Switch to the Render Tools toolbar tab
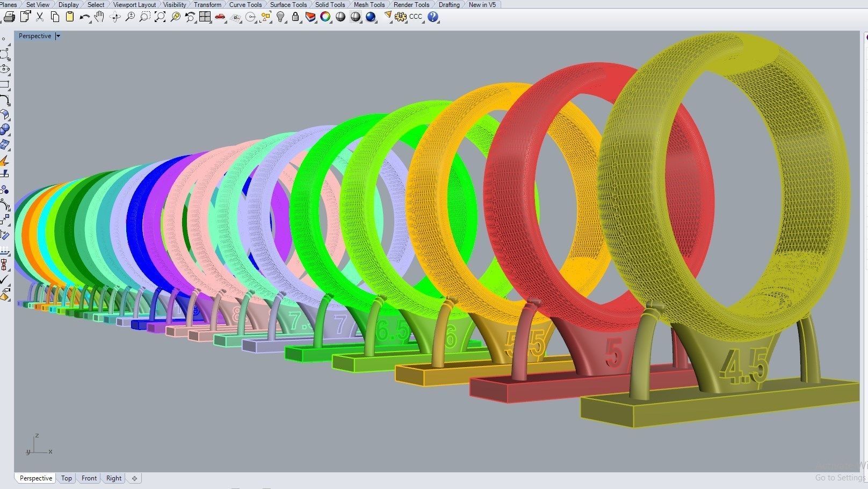The width and height of the screenshot is (868, 489). [411, 4]
